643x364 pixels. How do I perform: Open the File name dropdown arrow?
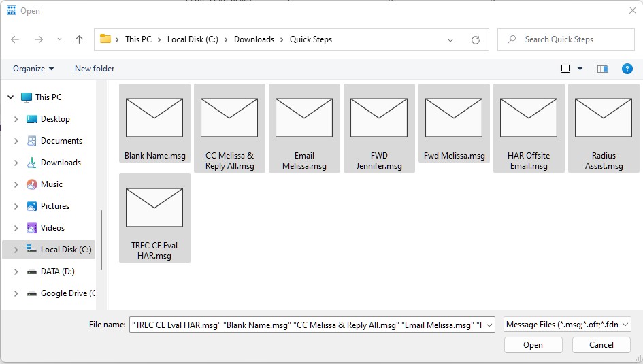click(489, 325)
